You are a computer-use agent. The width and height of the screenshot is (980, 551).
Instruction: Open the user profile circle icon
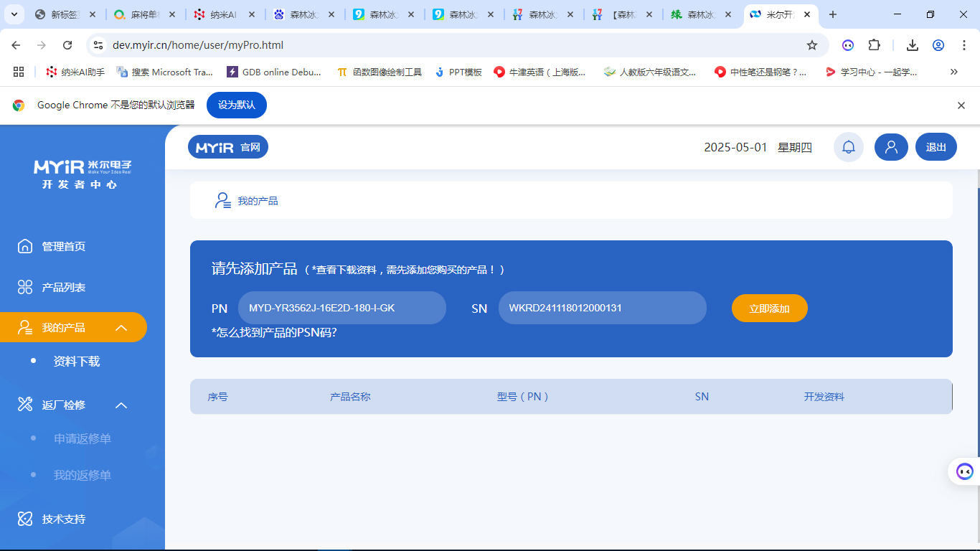pos(891,147)
